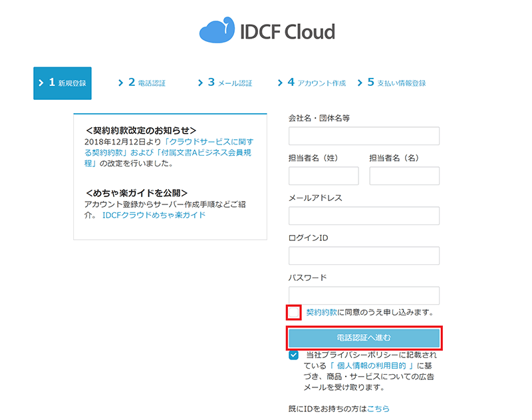Check the 契約約款 agreement checkbox
The width and height of the screenshot is (532, 420).
coord(294,312)
